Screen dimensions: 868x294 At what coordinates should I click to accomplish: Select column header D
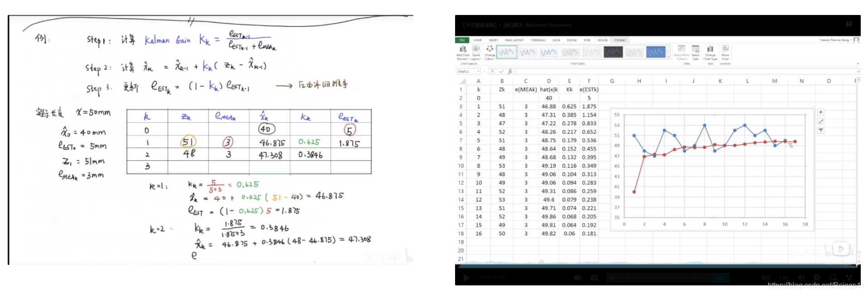tap(548, 81)
